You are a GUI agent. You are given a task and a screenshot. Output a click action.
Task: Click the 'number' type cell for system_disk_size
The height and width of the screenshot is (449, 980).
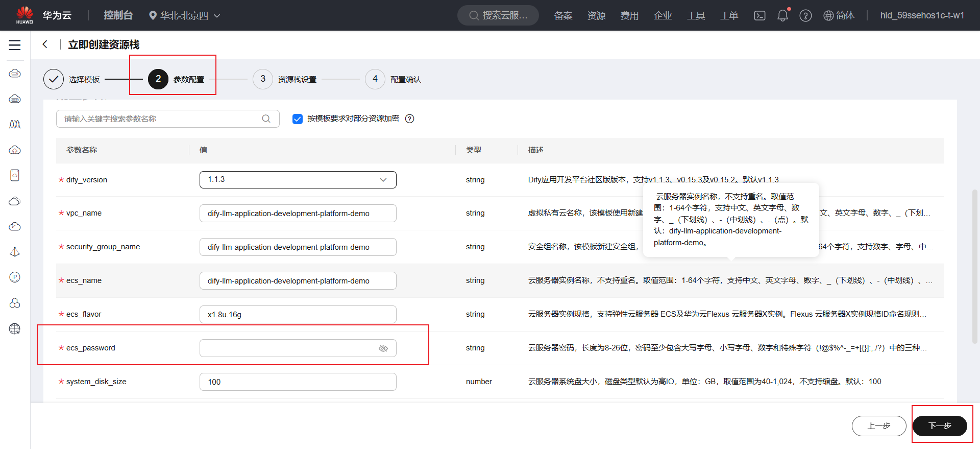coord(479,382)
